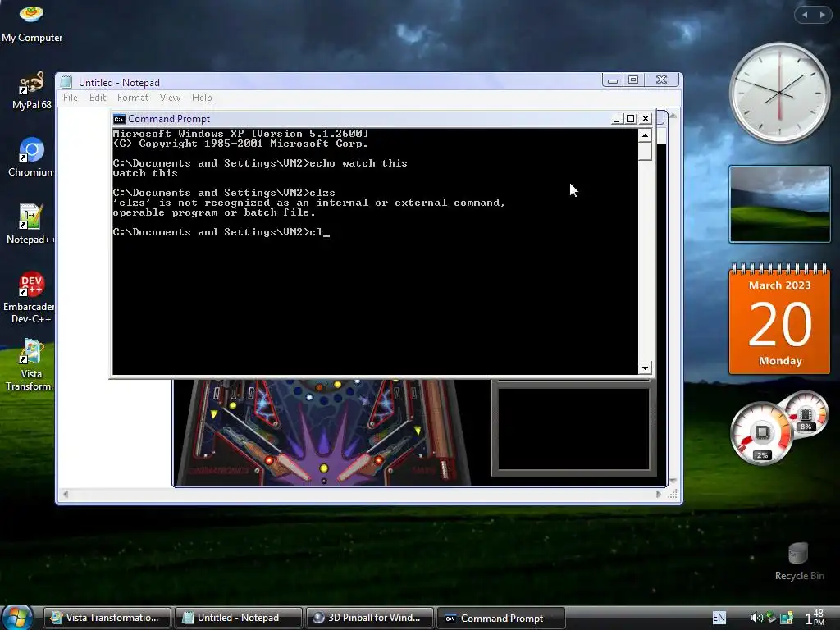
Task: Click the Pinball score display panel
Action: coord(573,428)
